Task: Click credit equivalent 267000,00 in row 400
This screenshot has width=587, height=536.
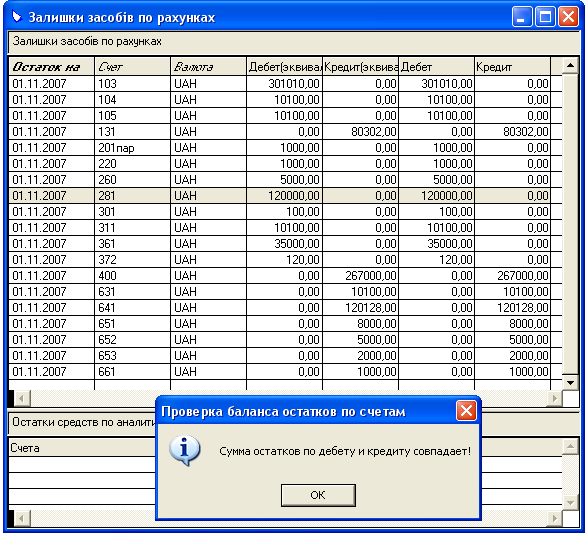Action: click(361, 276)
